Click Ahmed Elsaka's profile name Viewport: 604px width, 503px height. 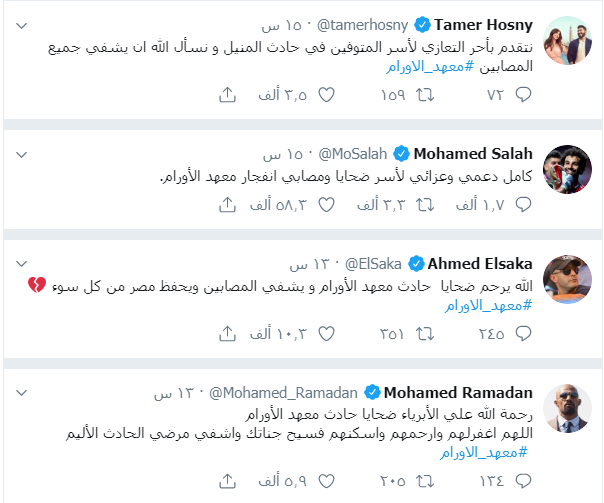[x=481, y=264]
